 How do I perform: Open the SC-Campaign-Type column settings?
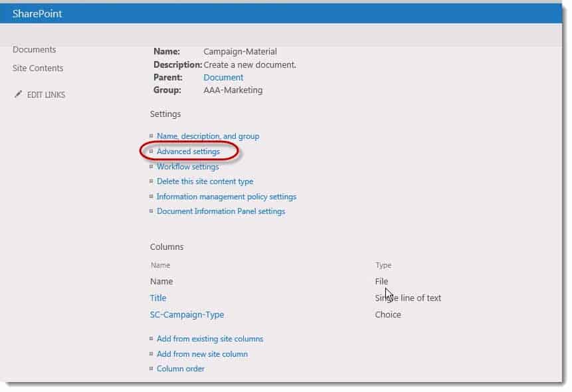click(185, 314)
